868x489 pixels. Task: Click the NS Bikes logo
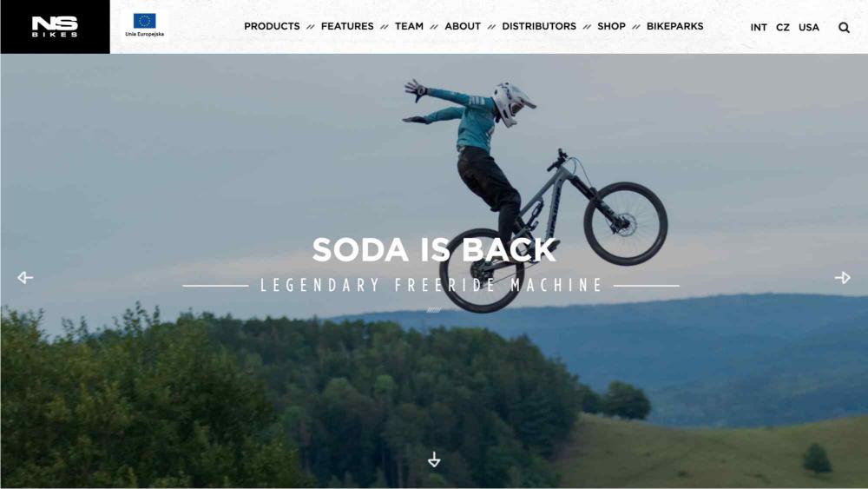point(55,27)
